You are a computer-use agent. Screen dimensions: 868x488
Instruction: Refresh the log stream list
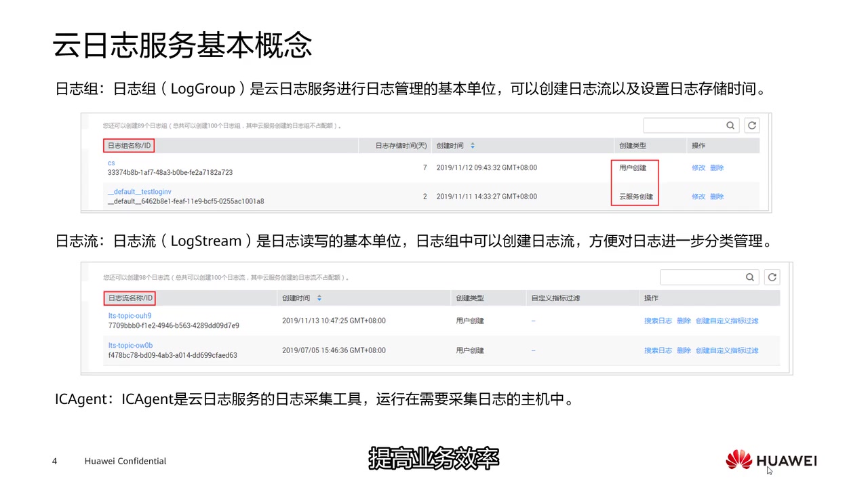pos(772,277)
